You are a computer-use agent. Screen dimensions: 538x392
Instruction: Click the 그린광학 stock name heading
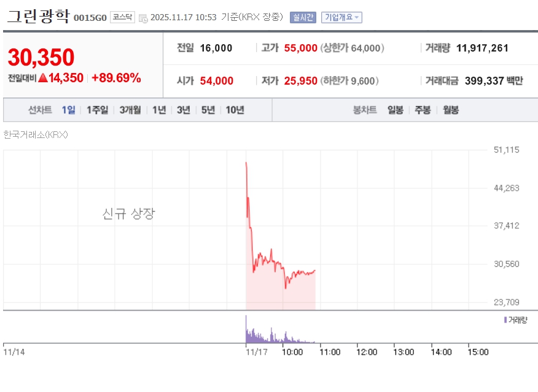pyautogui.click(x=38, y=17)
